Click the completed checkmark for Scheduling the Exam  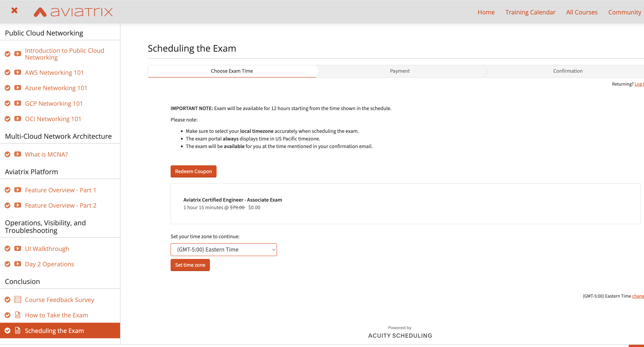click(x=7, y=330)
